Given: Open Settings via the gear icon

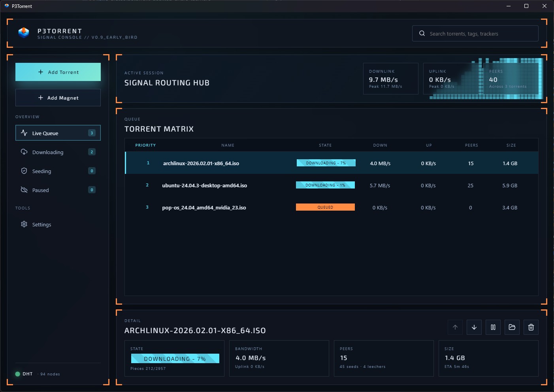Looking at the screenshot, I should pos(24,224).
